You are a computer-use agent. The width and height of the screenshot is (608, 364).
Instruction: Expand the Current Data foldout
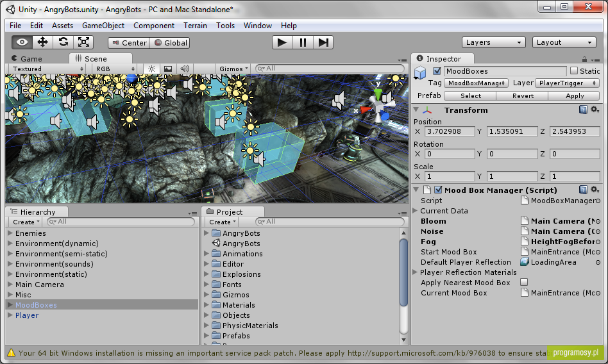(415, 211)
